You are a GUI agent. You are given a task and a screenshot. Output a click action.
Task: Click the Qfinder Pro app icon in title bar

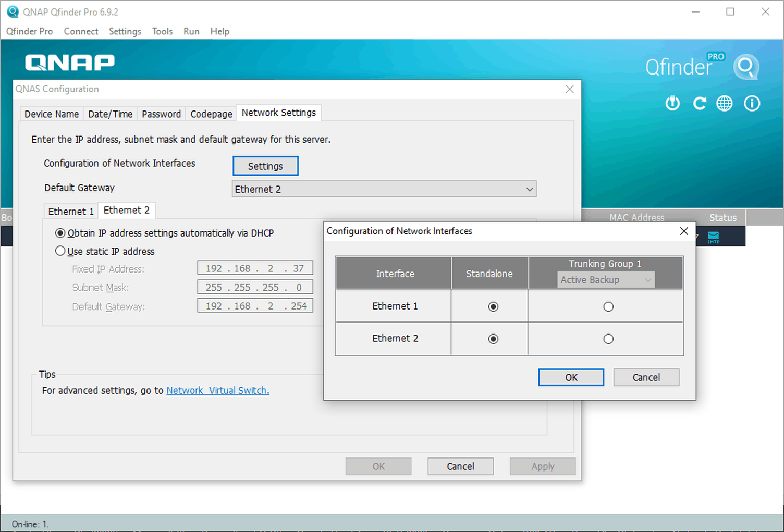[x=13, y=11]
